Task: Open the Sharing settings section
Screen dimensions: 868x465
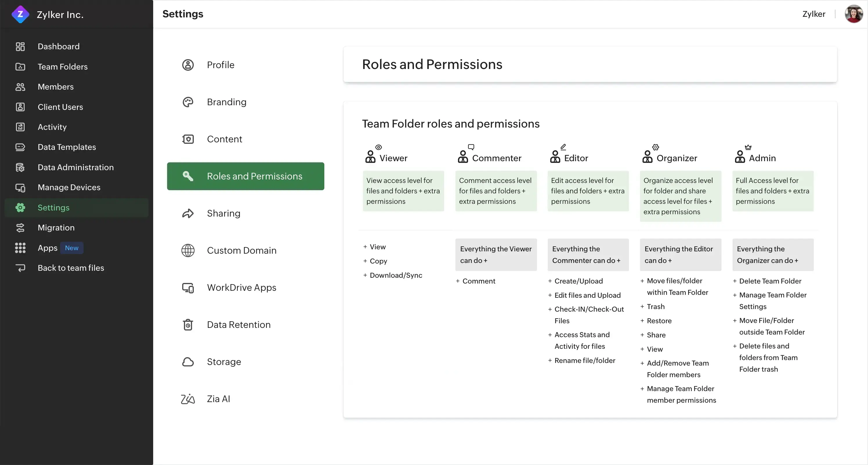Action: pyautogui.click(x=223, y=213)
